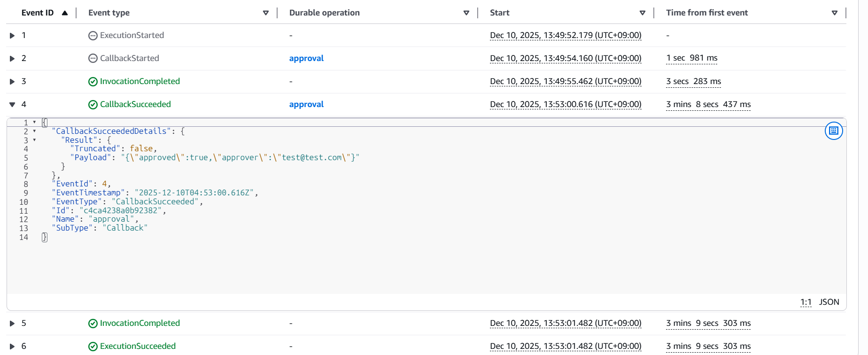The image size is (868, 355).
Task: Fold the CallbackSucceededDetails JSON block
Action: (34, 131)
